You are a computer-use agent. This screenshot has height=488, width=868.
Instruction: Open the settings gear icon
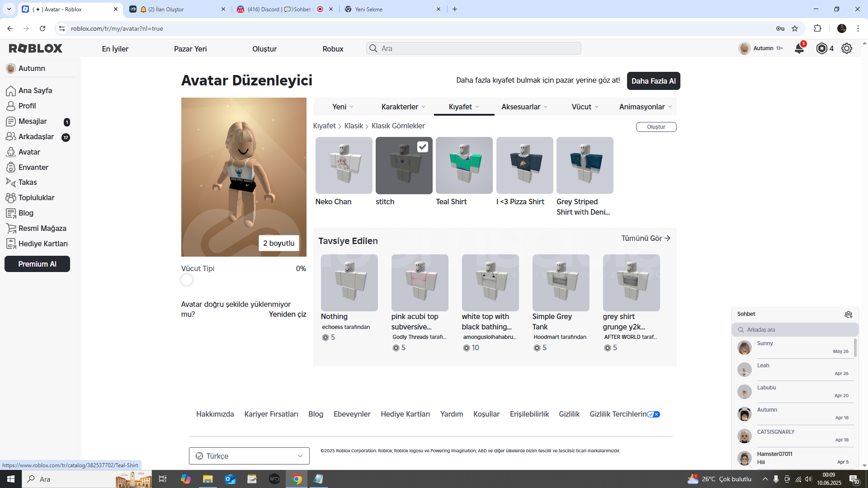pos(847,48)
